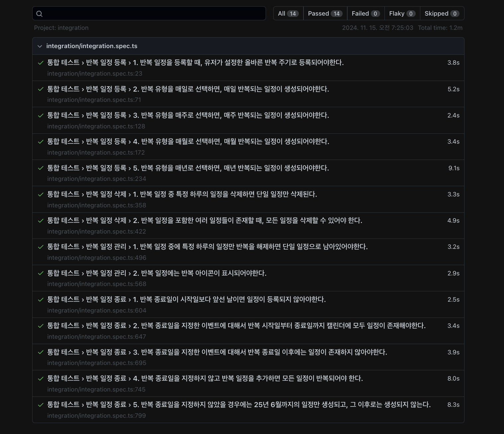Click the 8.3s duration value

pyautogui.click(x=454, y=405)
